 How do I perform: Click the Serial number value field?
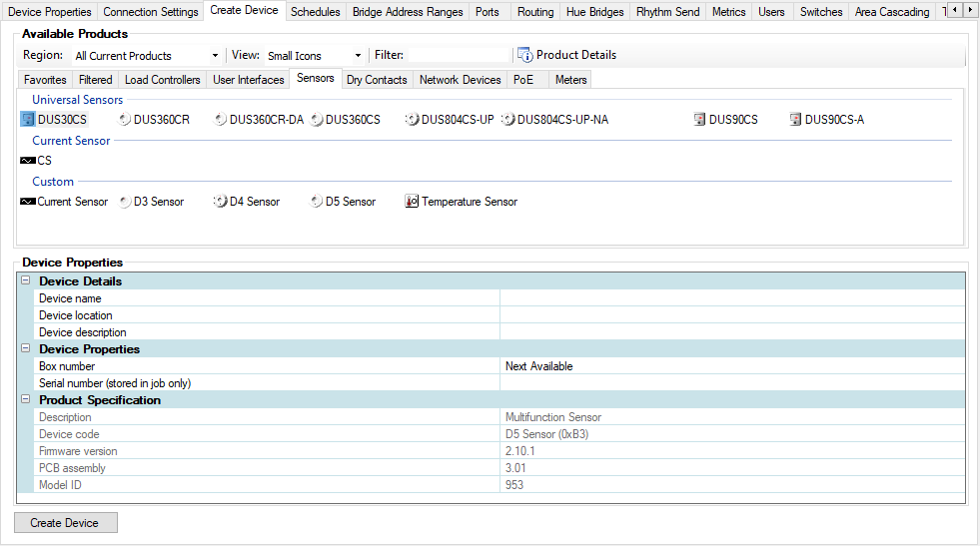[732, 383]
